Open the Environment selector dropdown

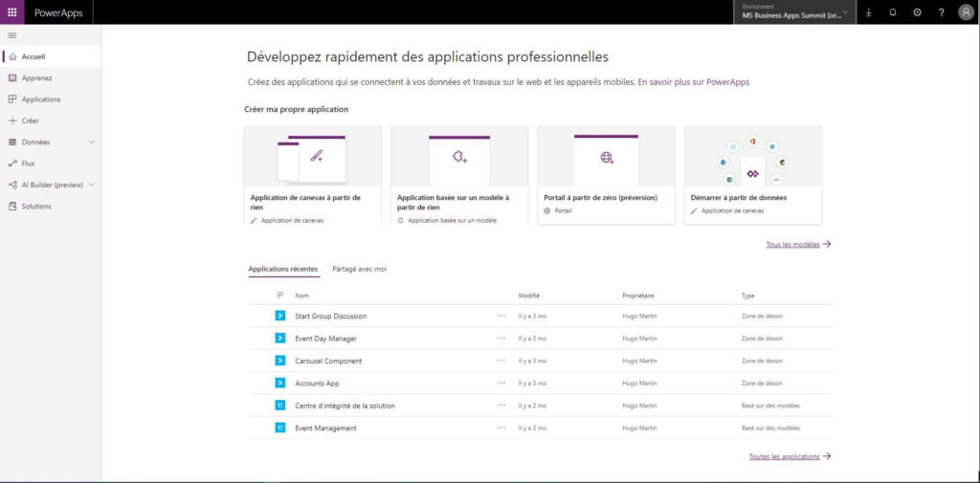click(794, 12)
